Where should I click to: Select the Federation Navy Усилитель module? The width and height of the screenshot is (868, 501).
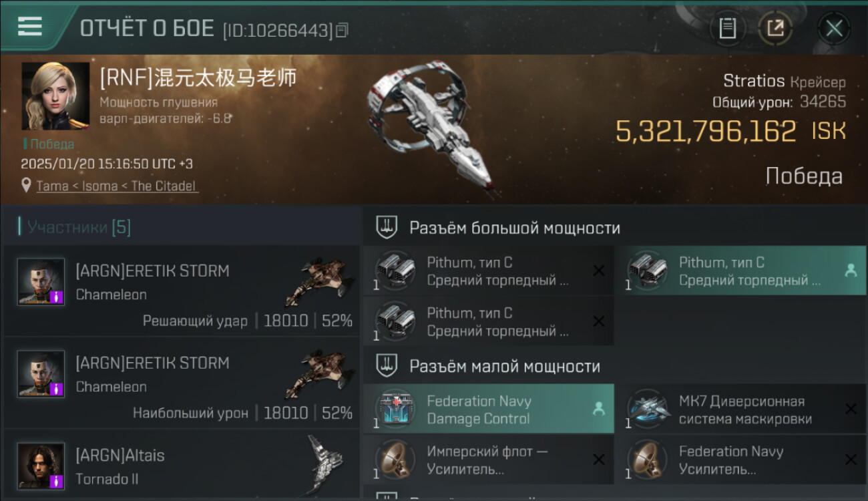[740, 460]
